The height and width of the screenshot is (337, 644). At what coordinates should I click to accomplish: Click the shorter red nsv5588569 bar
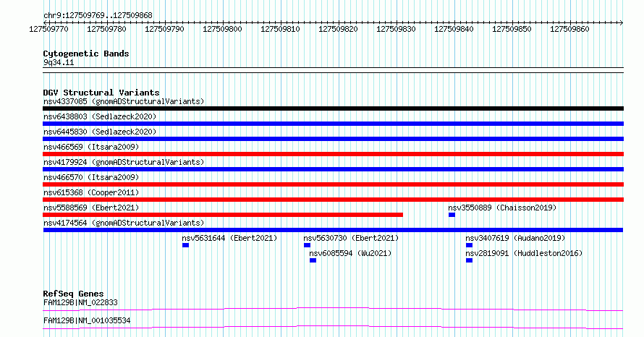click(x=223, y=215)
